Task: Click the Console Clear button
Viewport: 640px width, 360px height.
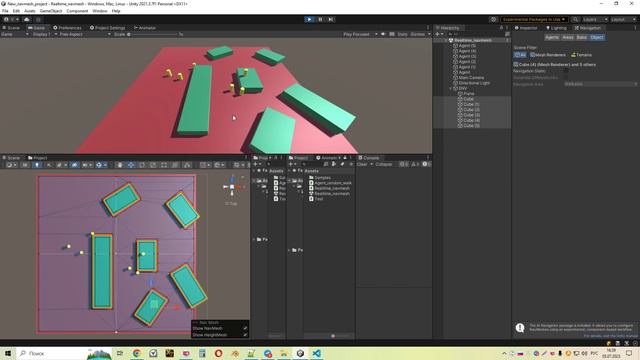Action: pyautogui.click(x=362, y=164)
